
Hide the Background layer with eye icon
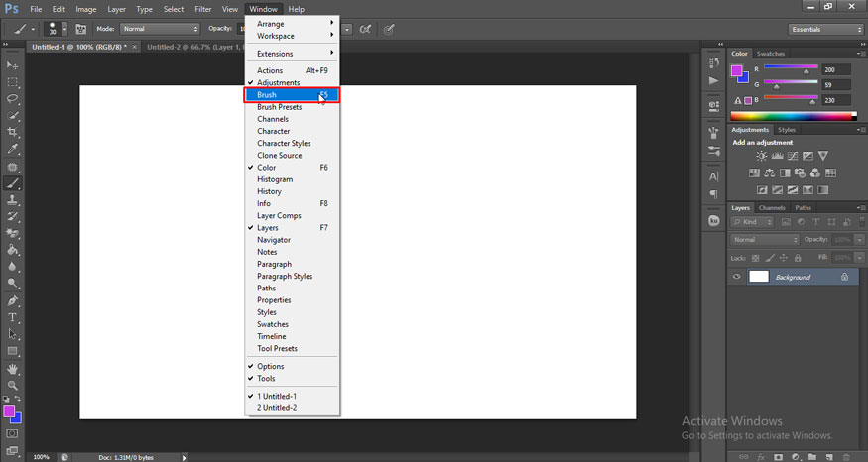[x=736, y=277]
